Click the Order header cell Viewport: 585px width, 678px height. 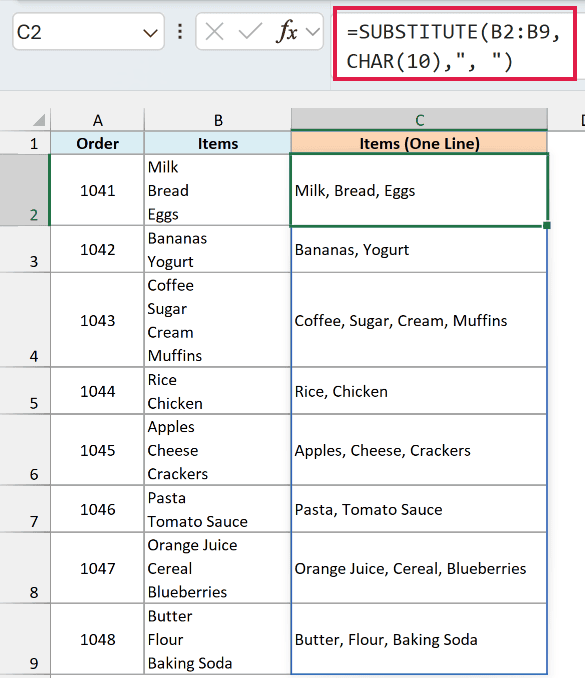click(x=97, y=143)
